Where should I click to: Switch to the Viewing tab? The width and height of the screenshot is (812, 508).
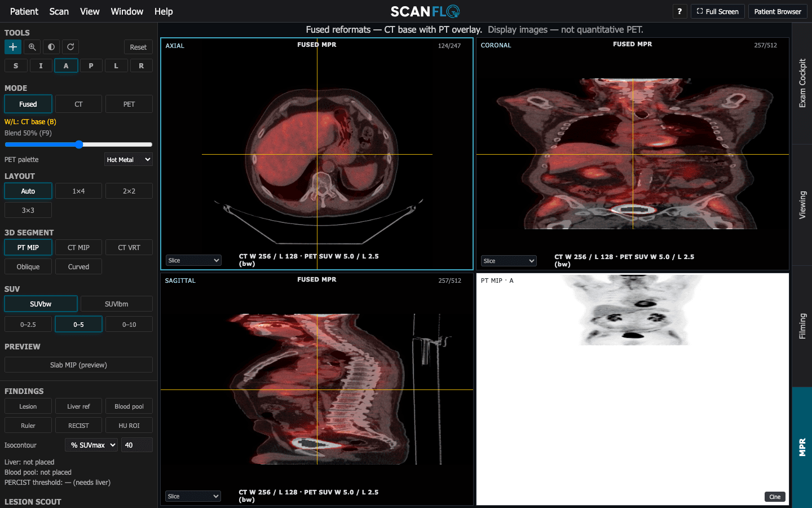tap(802, 205)
